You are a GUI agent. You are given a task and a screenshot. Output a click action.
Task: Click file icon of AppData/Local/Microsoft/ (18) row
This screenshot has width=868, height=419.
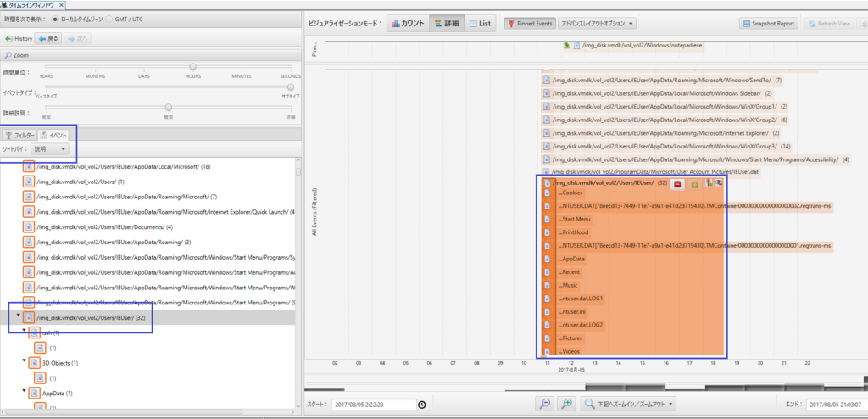coord(29,166)
